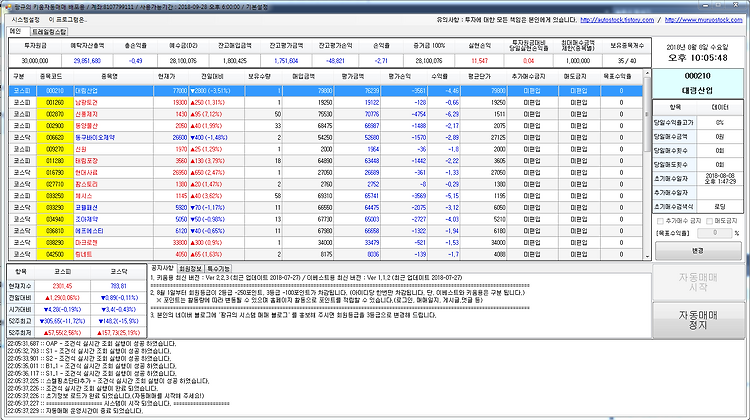Screen dimensions: 750x420
Task: Switch to the 트레일링스탑 tab
Action: 49,32
